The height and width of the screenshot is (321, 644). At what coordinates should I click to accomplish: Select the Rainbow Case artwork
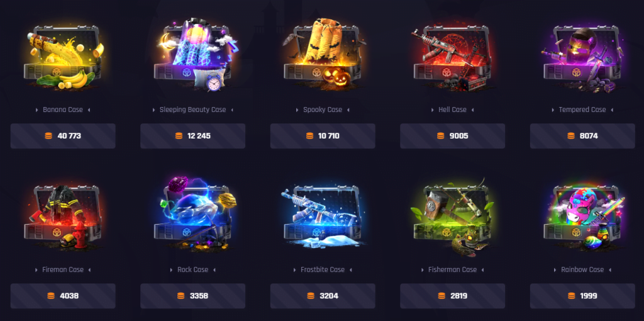(582, 217)
